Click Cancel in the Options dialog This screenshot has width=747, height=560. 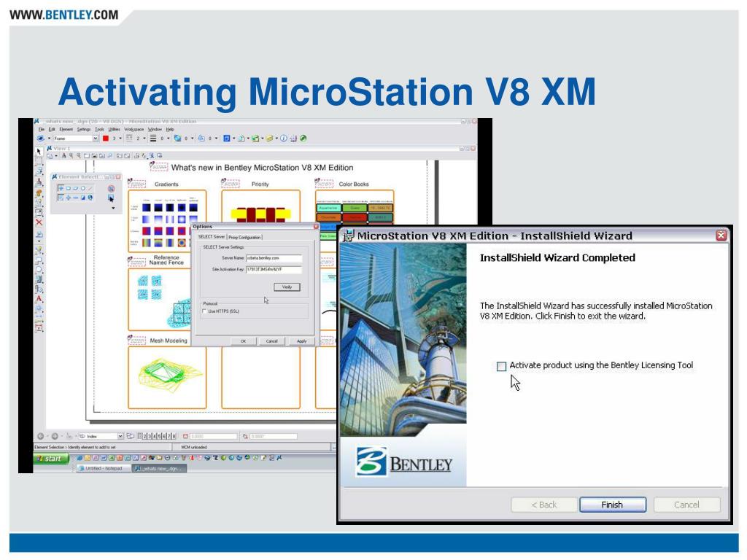point(271,341)
